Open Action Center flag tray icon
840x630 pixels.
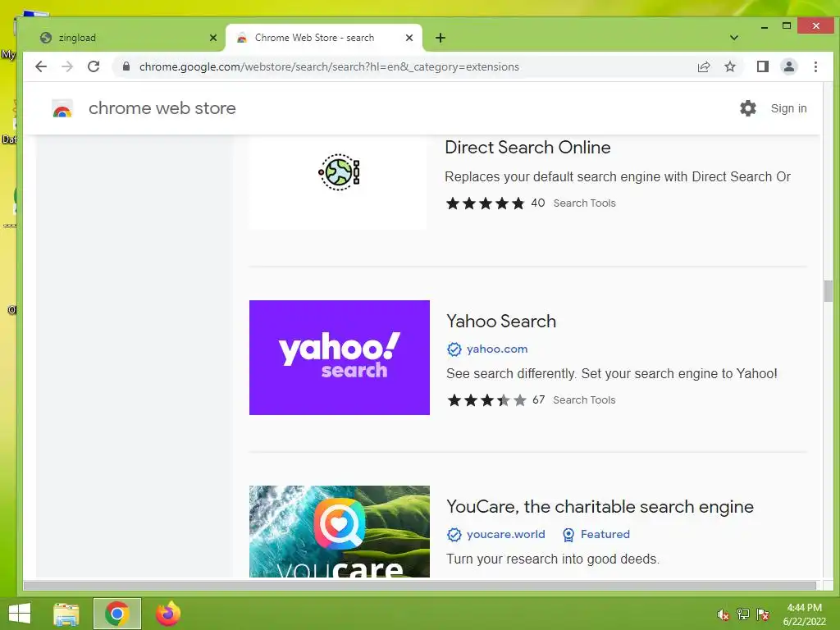point(763,614)
